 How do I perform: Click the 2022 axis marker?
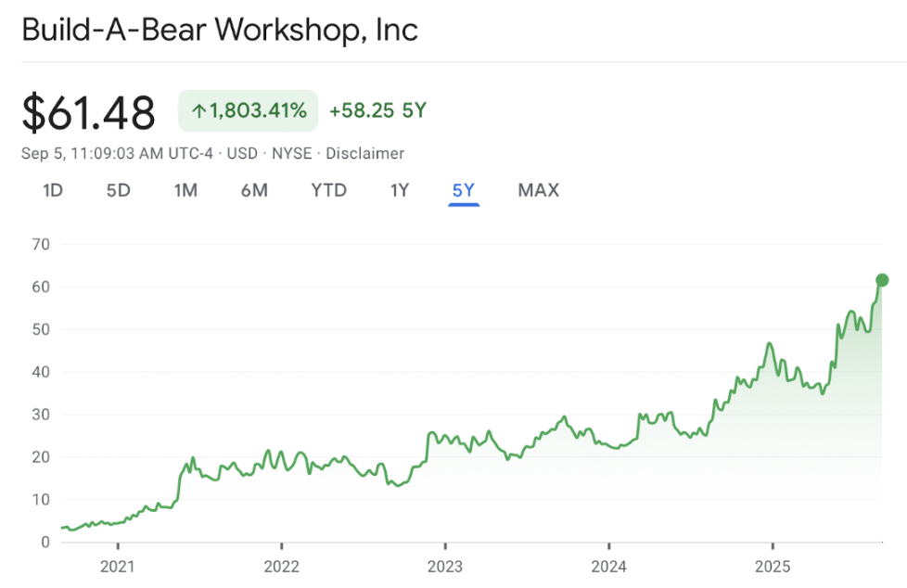281,566
